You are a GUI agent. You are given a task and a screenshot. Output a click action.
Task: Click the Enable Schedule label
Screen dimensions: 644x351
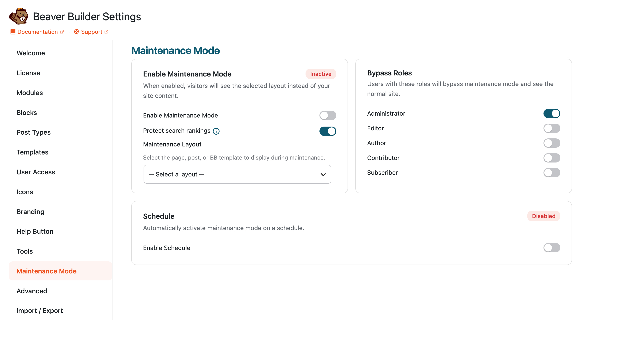point(167,248)
